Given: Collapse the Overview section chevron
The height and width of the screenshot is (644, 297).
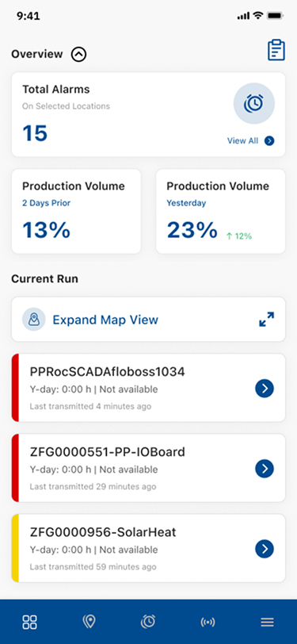Looking at the screenshot, I should (78, 54).
